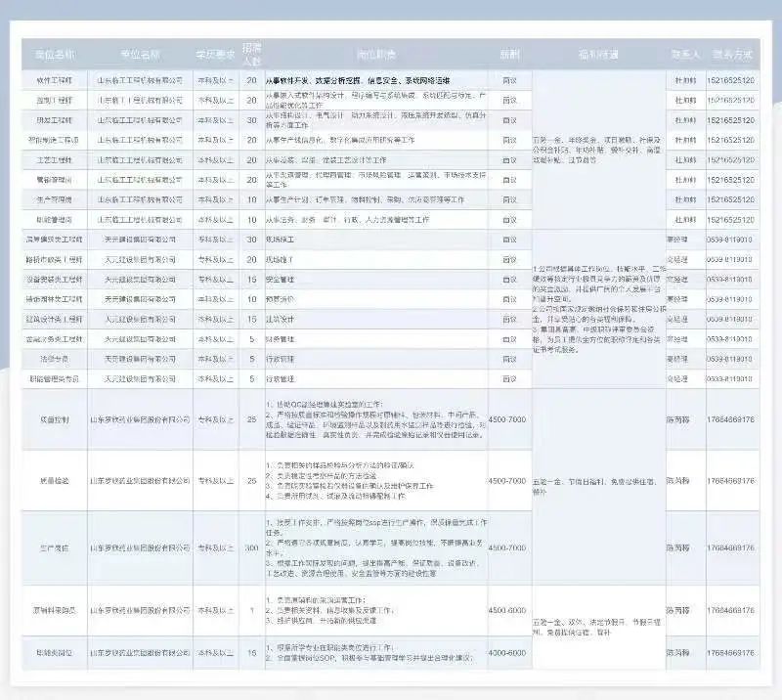Click phone 0539-8119010 in the 法务专员 row

729,359
